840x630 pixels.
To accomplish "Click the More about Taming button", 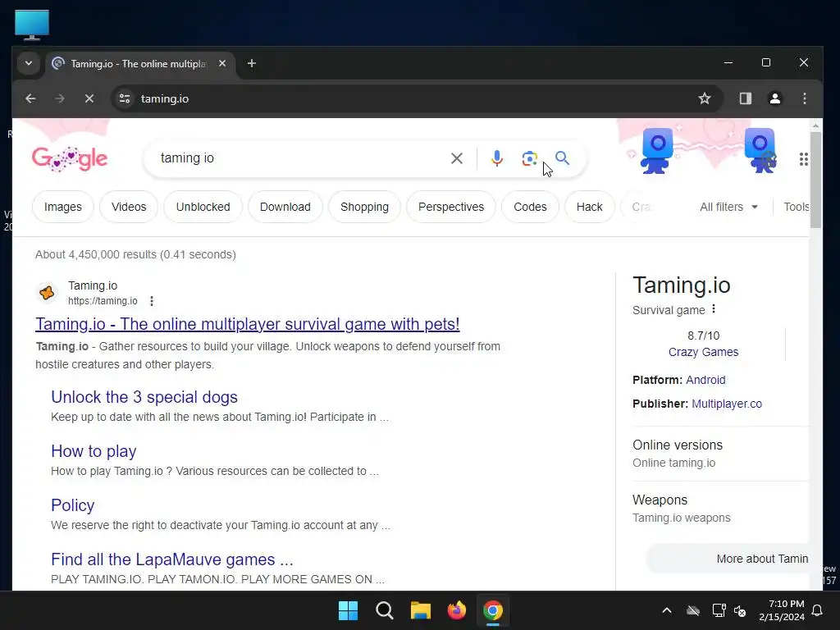I will [728, 559].
